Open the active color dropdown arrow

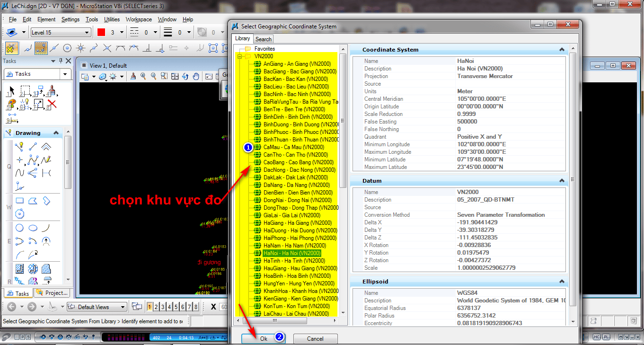[122, 33]
